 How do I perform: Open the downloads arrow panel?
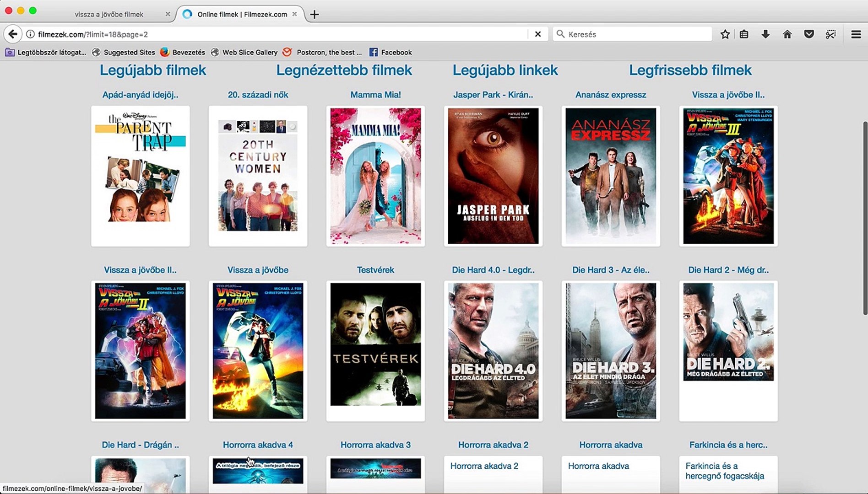pyautogui.click(x=765, y=34)
